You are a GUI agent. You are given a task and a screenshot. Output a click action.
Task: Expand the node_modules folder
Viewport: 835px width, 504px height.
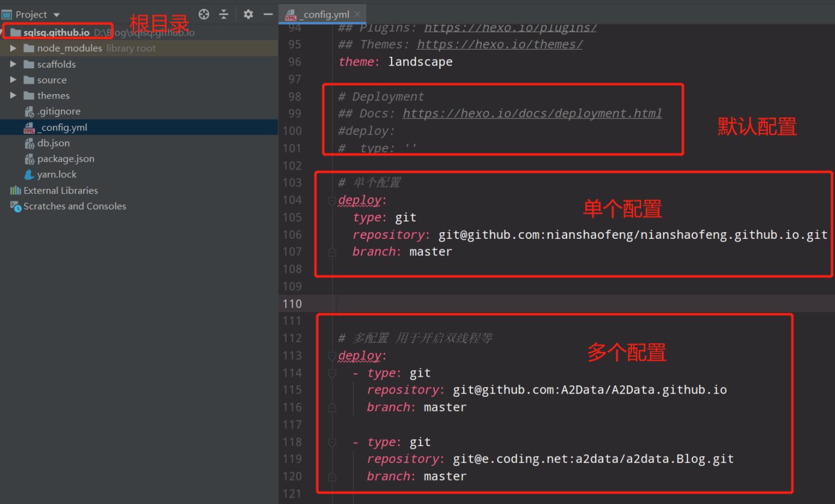pyautogui.click(x=13, y=48)
